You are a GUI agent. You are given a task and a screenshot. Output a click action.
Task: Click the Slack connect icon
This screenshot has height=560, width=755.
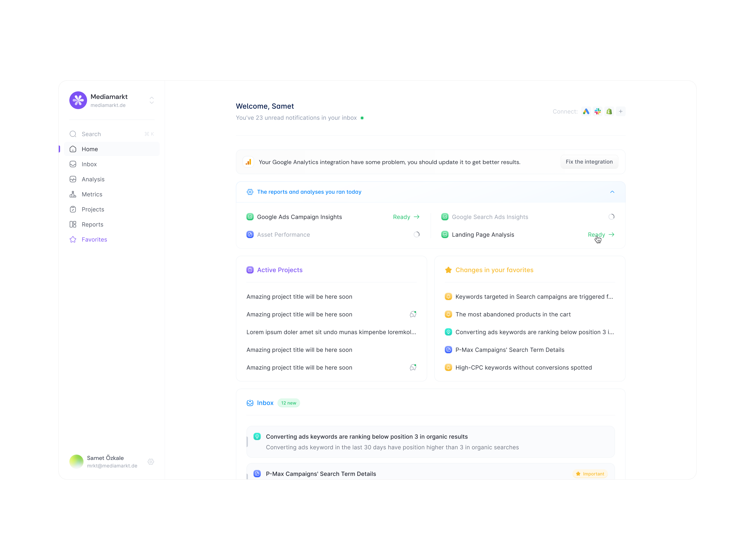pos(597,112)
